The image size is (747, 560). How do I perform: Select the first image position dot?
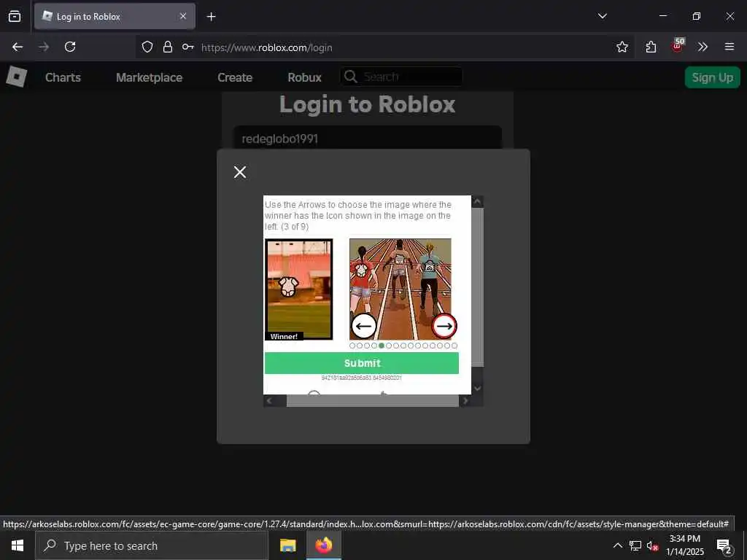[352, 346]
